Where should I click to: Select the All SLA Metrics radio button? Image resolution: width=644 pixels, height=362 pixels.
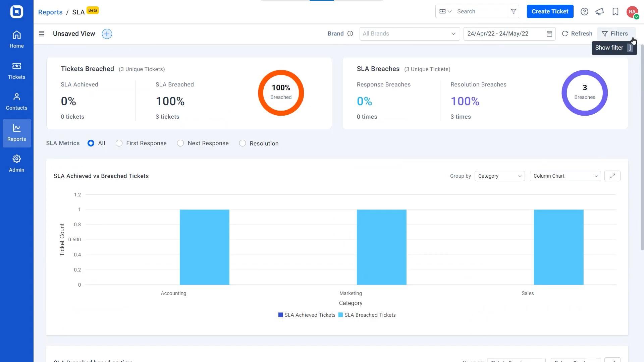90,143
